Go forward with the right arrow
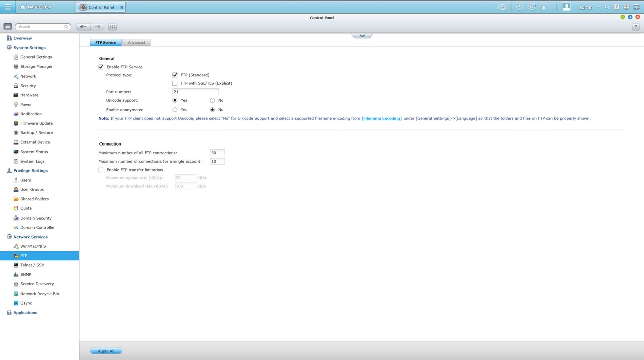 [x=98, y=27]
